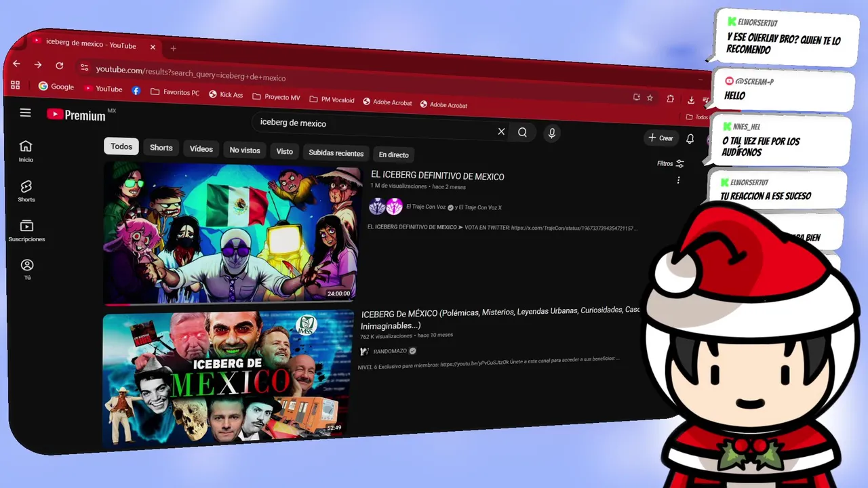The width and height of the screenshot is (868, 488).
Task: Close the iceberg de mexico tab
Action: pos(153,47)
